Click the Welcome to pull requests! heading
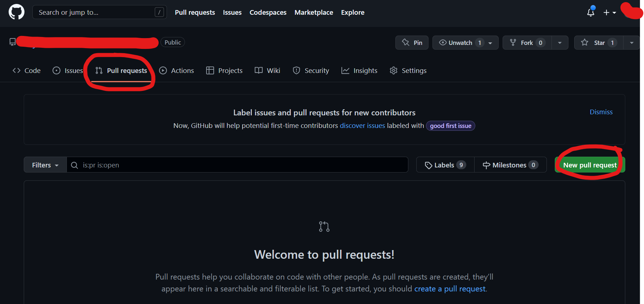 pos(324,254)
